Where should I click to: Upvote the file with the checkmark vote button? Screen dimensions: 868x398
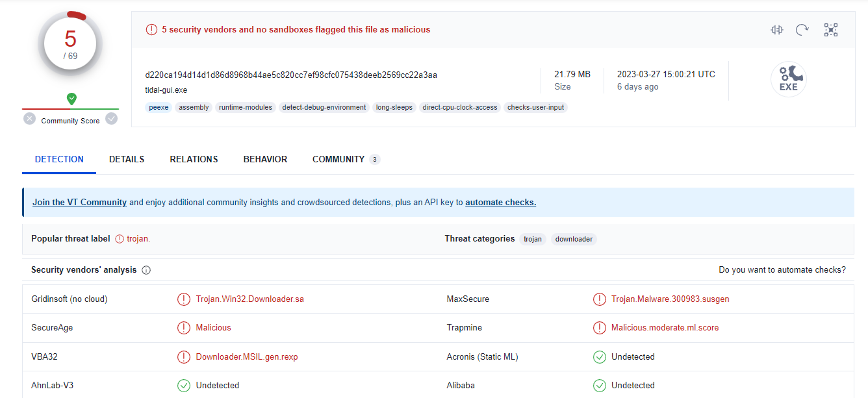pos(111,119)
